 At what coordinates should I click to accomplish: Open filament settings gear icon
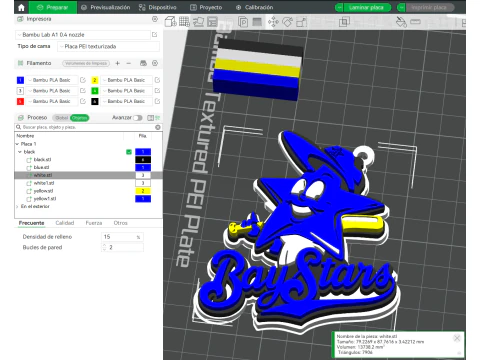[x=155, y=63]
